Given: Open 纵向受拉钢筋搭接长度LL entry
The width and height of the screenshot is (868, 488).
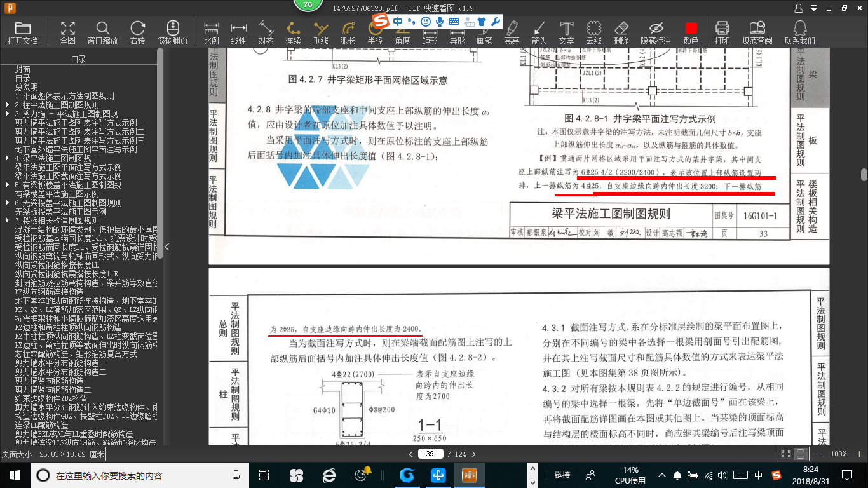Looking at the screenshot, I should 57,265.
